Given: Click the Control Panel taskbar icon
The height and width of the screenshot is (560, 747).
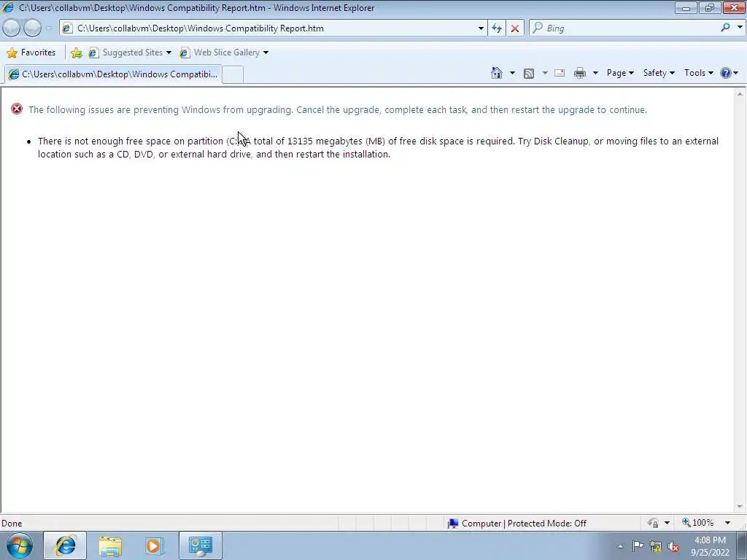Looking at the screenshot, I should click(x=201, y=545).
